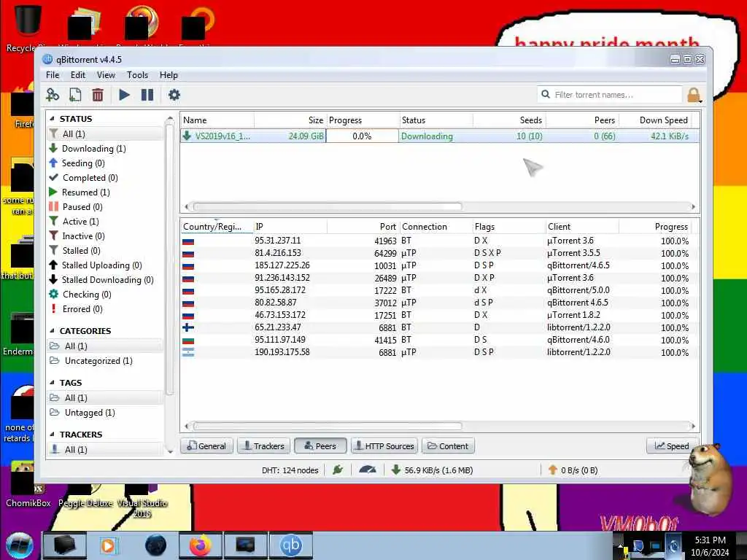Open the Tools menu

point(137,75)
